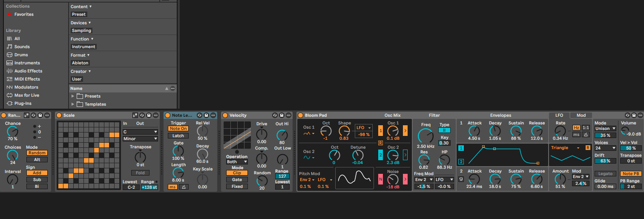Toggle Note PB in Bloom Pad

pos(631,174)
